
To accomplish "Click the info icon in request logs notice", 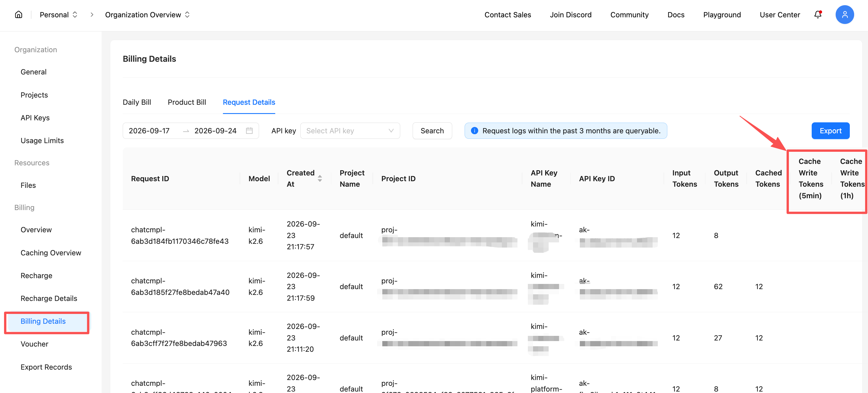I will [x=474, y=131].
